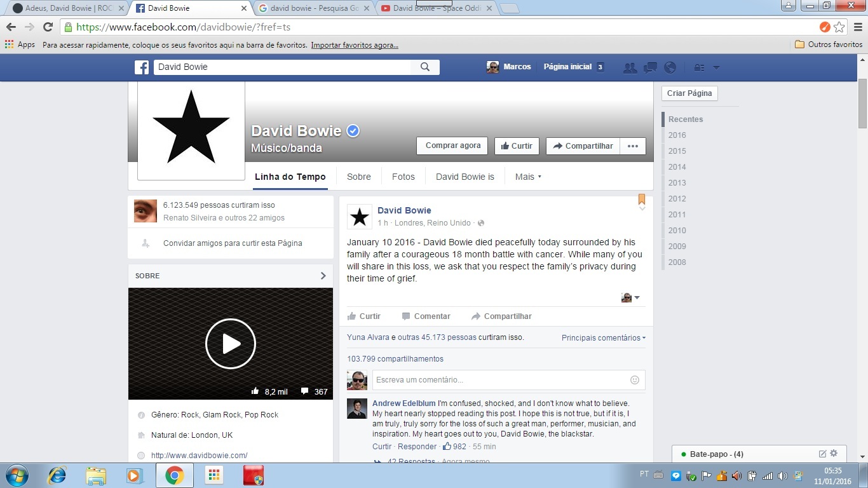This screenshot has height=488, width=868.
Task: Open post options chevron under bookmark
Action: (x=642, y=208)
